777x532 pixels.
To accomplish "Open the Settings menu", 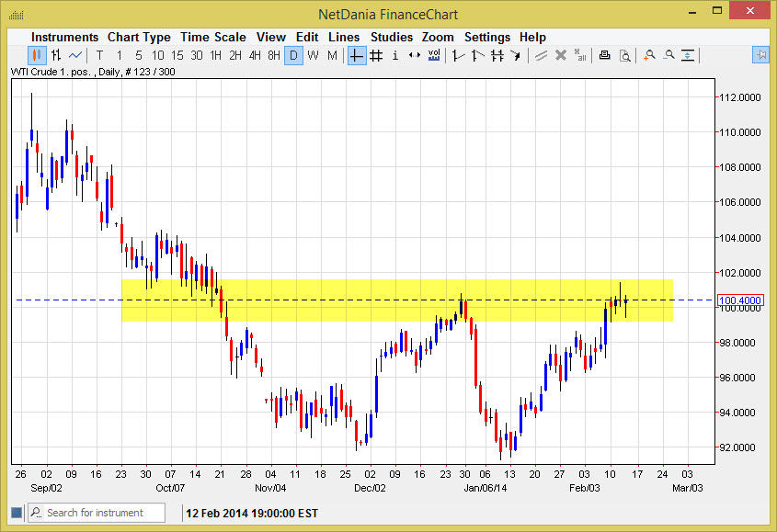I will coord(486,37).
